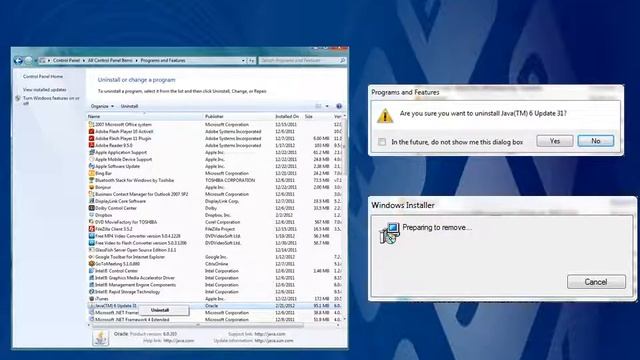Click the Back navigation arrow in Control Panel
Viewport: 640px width, 360px height.
click(18, 60)
